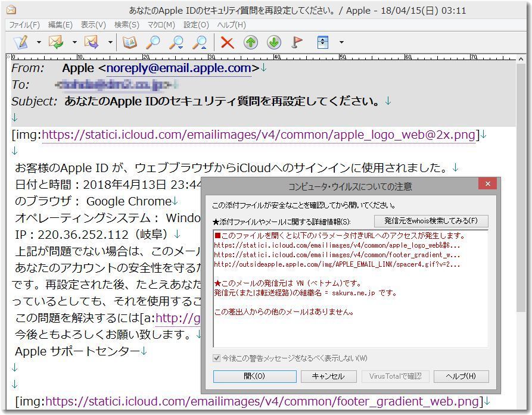Image resolution: width=532 pixels, height=415 pixels.
Task: Click the envelope icon in the title bar
Action: (11, 10)
